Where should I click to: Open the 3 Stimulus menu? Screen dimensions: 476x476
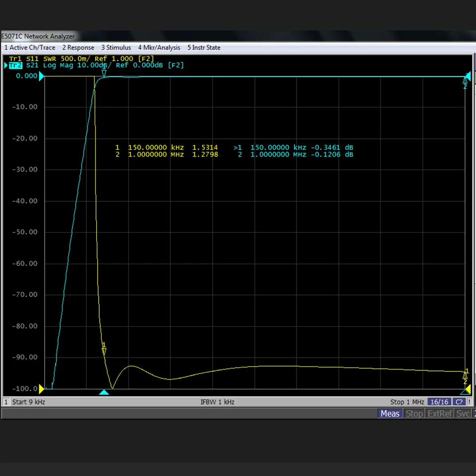(116, 48)
